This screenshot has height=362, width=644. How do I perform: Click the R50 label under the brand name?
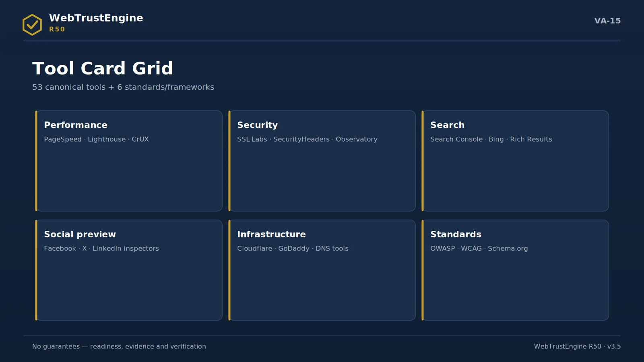(57, 29)
